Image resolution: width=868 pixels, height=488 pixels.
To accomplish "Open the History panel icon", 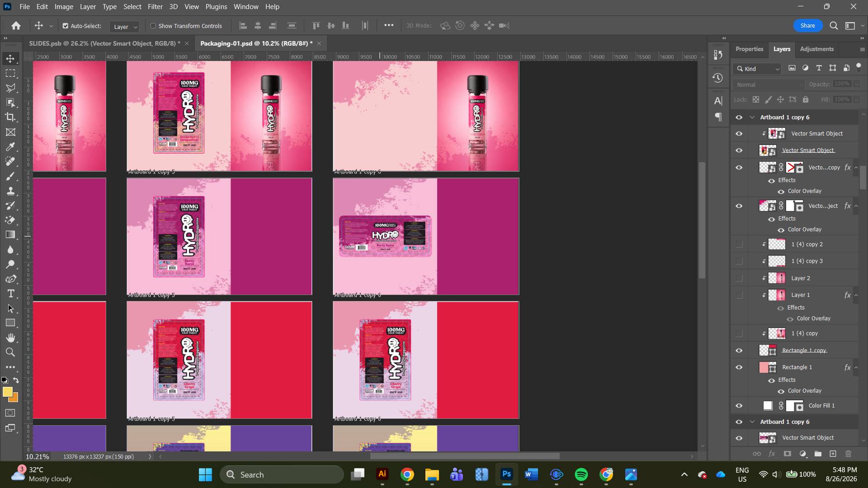I will pyautogui.click(x=718, y=78).
